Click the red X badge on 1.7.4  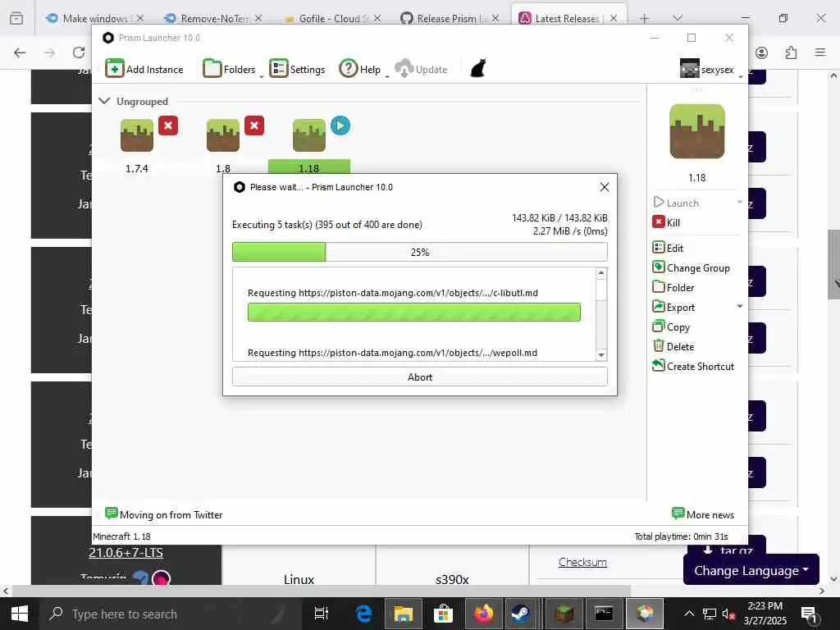168,126
